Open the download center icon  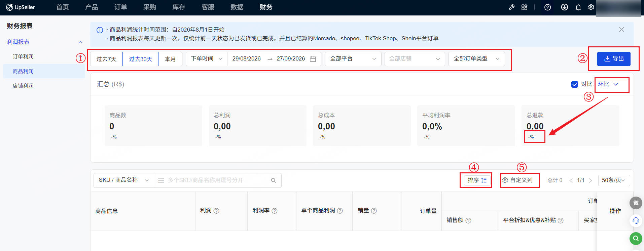click(564, 7)
